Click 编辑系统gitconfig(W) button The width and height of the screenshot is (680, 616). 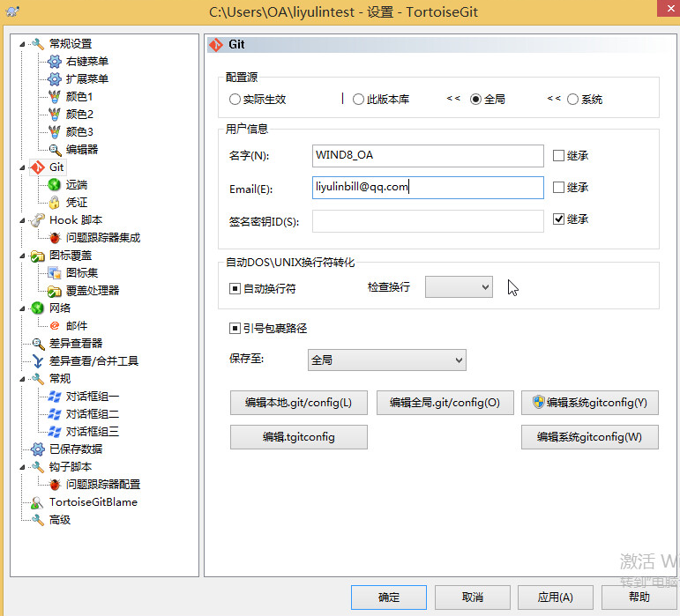click(x=590, y=437)
